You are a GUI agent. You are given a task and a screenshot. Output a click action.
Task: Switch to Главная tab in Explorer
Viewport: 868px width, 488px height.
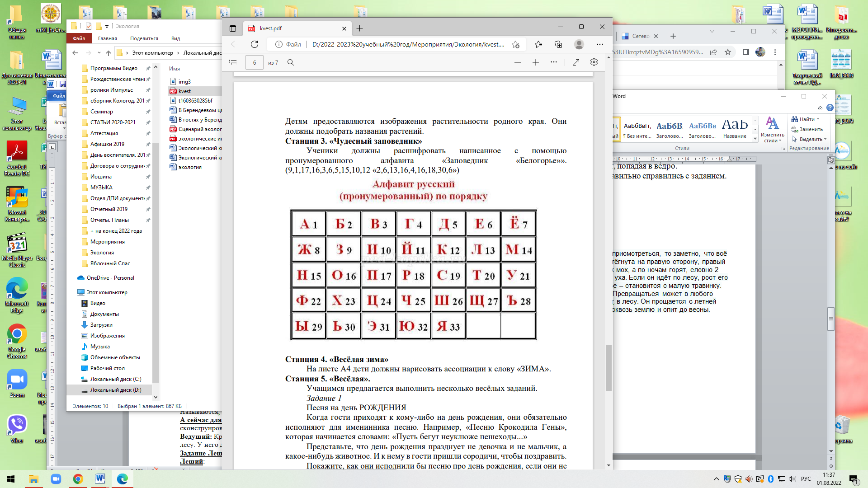[x=108, y=38]
